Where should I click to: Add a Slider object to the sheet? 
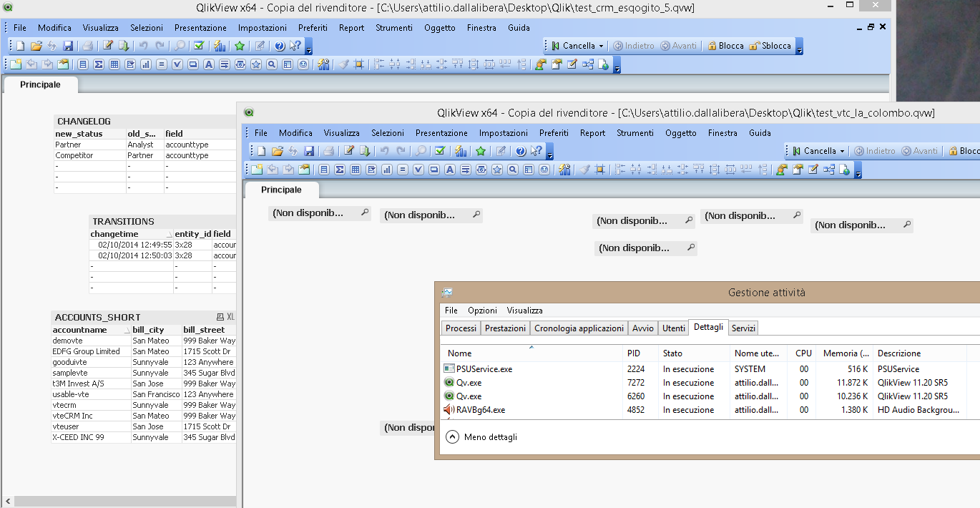click(240, 64)
